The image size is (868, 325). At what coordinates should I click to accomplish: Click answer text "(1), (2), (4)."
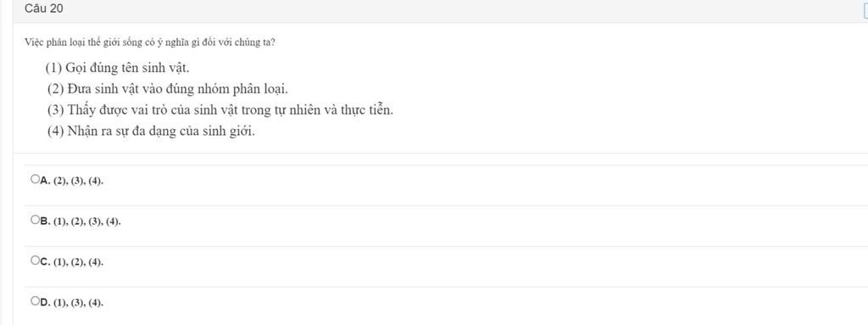pyautogui.click(x=78, y=262)
